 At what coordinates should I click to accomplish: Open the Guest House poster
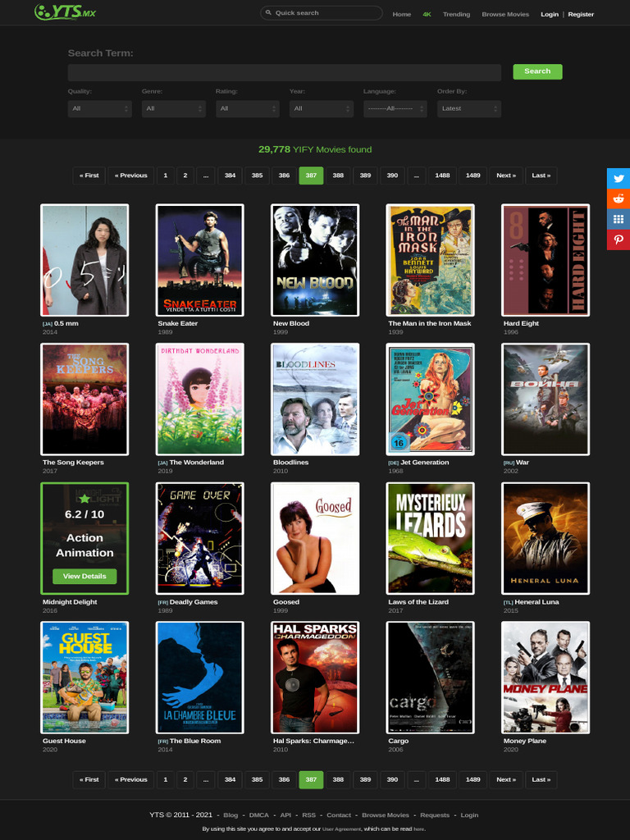[x=84, y=678]
